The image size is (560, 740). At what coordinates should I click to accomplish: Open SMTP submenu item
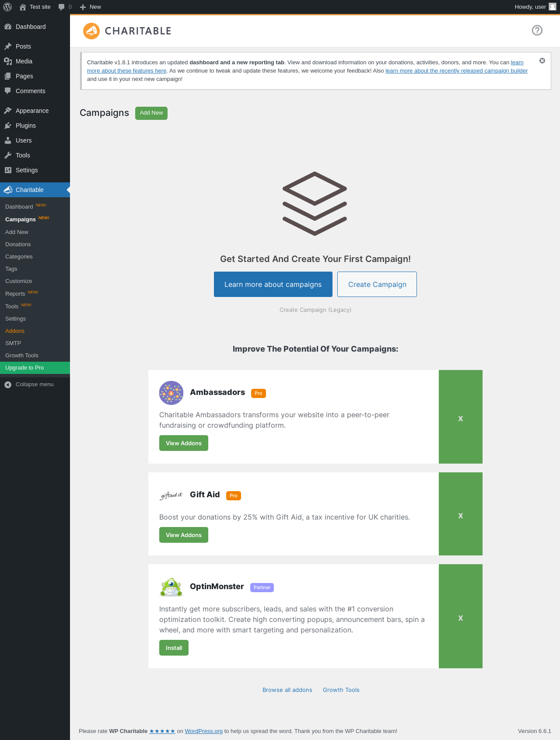35,343
